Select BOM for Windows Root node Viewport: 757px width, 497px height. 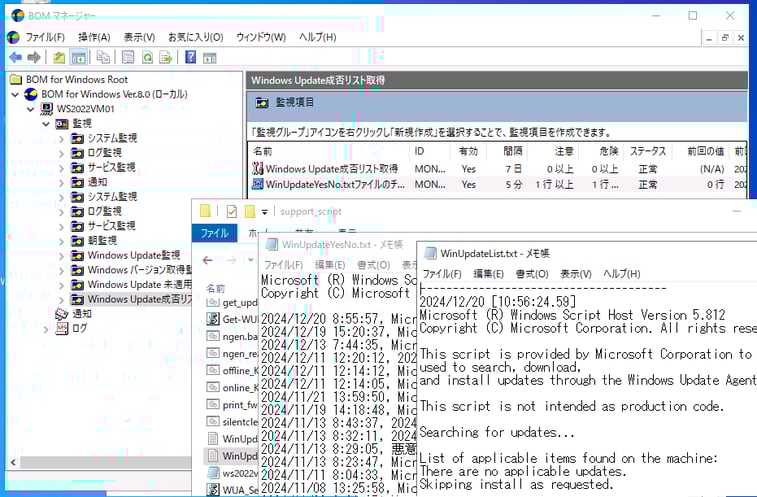point(77,79)
